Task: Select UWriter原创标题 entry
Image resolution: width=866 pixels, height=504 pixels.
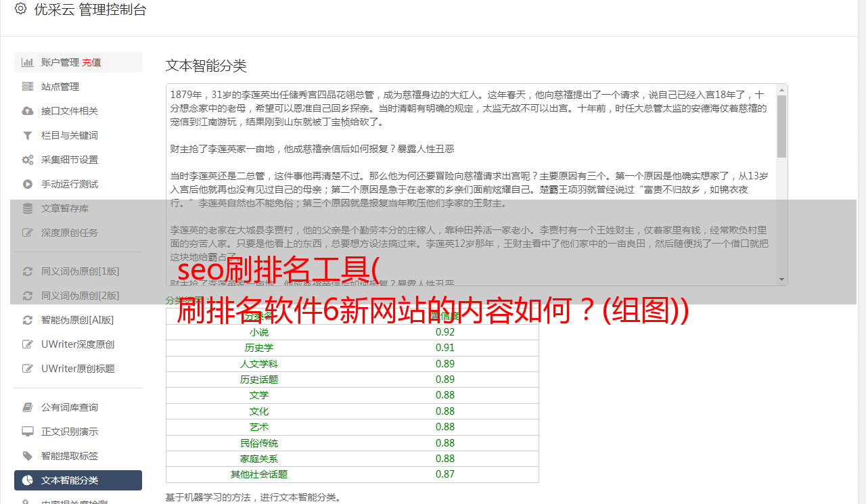Action: [x=78, y=369]
